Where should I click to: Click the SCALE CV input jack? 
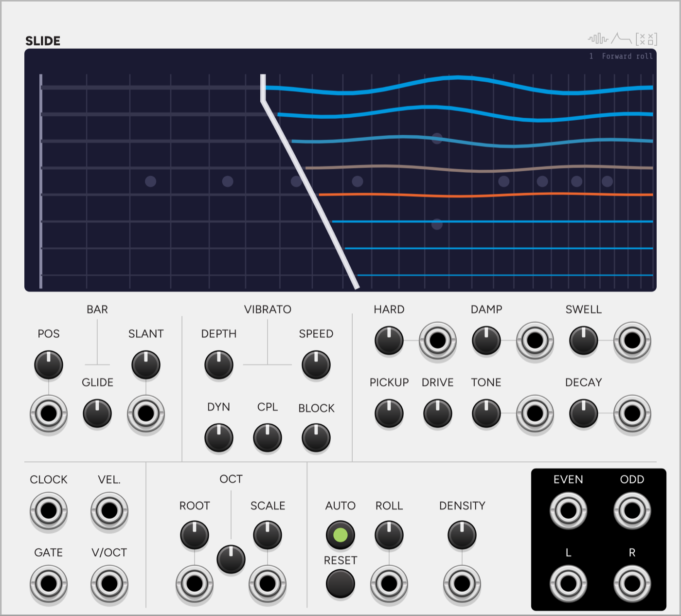(268, 583)
